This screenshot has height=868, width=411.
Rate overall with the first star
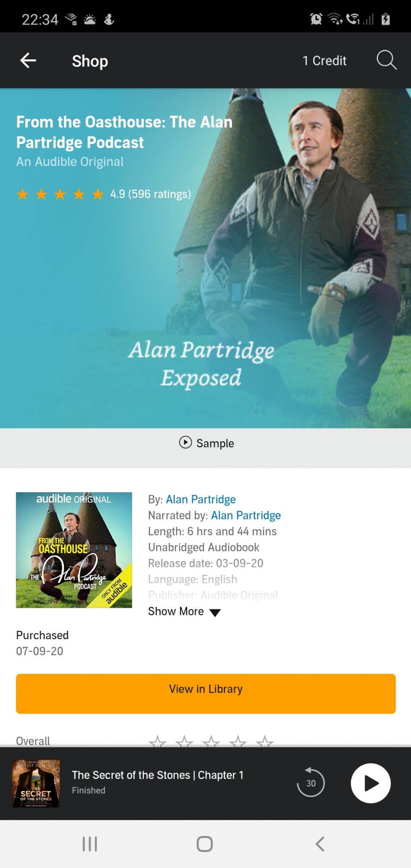tap(158, 741)
